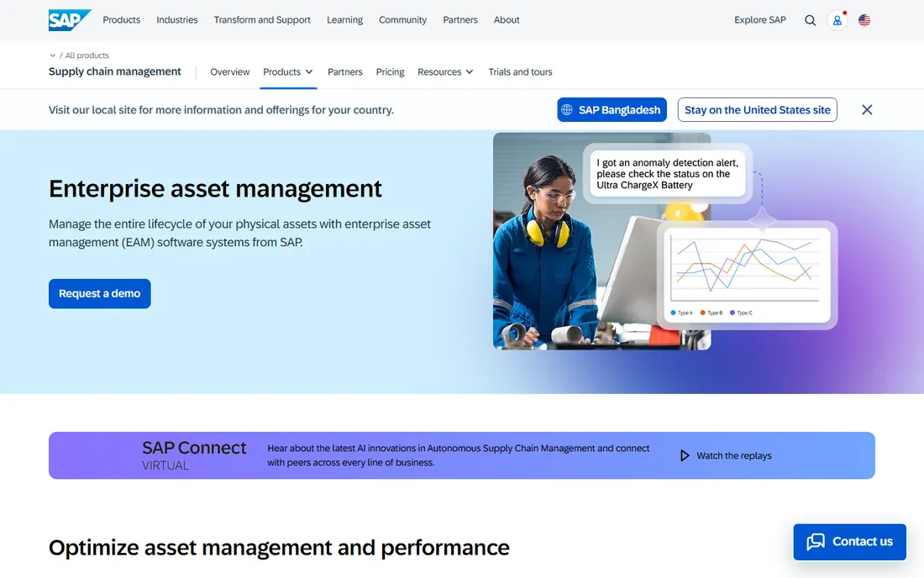
Task: Open Transform and Support menu
Action: [262, 20]
